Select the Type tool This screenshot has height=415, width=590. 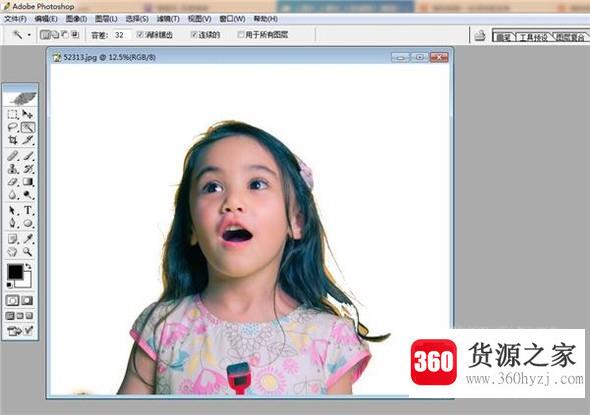tap(28, 210)
